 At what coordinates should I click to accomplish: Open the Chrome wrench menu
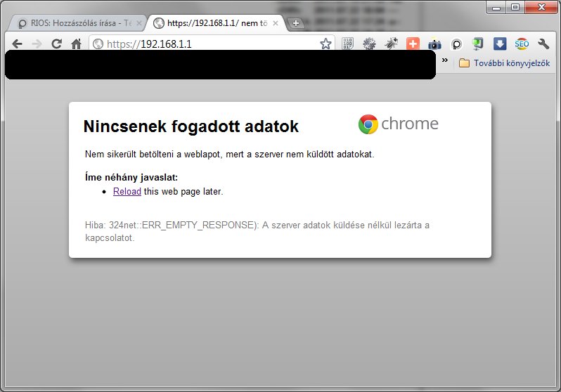pos(543,44)
